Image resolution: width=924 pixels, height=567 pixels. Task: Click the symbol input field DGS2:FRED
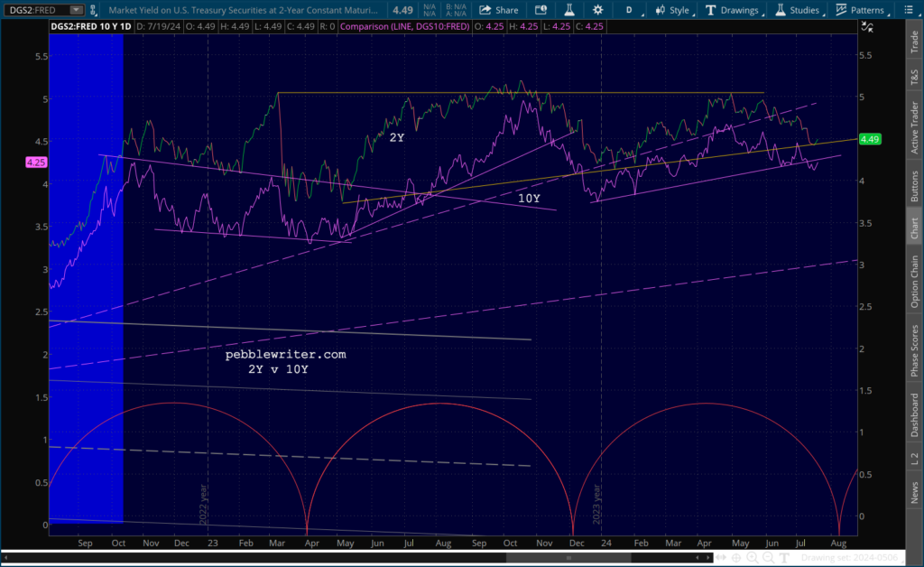(x=34, y=10)
